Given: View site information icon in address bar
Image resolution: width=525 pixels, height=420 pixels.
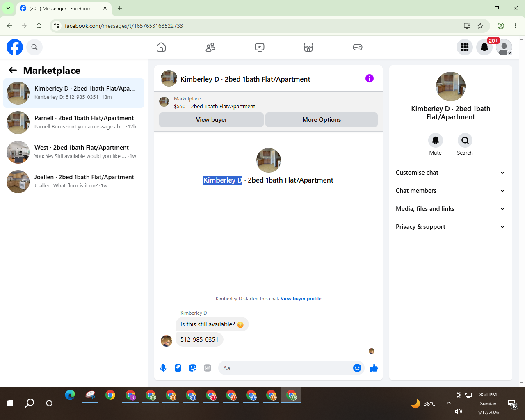Looking at the screenshot, I should 57,26.
